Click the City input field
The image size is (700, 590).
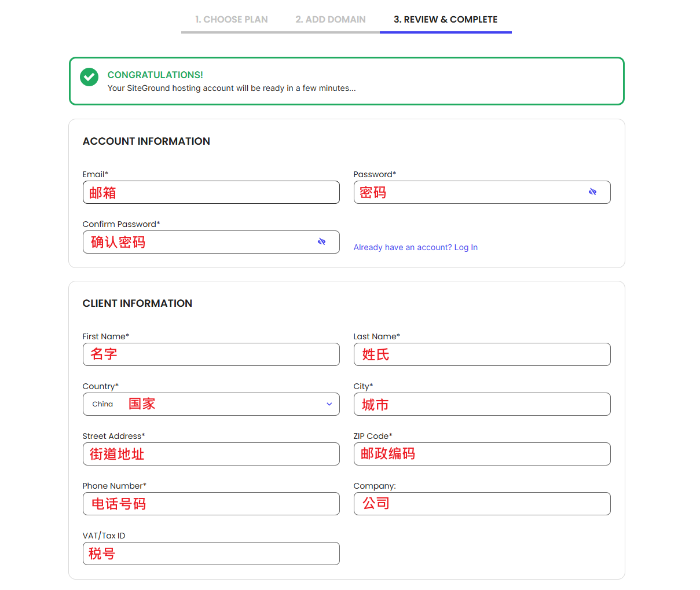(x=482, y=404)
